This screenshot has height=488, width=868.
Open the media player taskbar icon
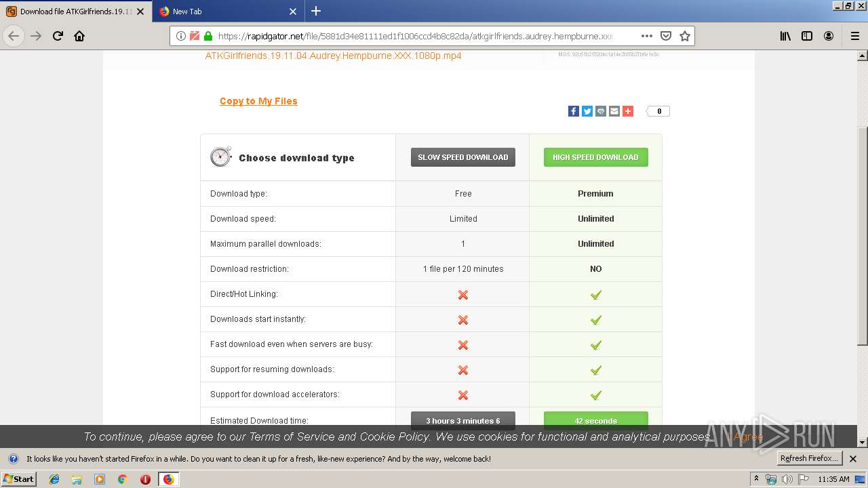coord(100,479)
